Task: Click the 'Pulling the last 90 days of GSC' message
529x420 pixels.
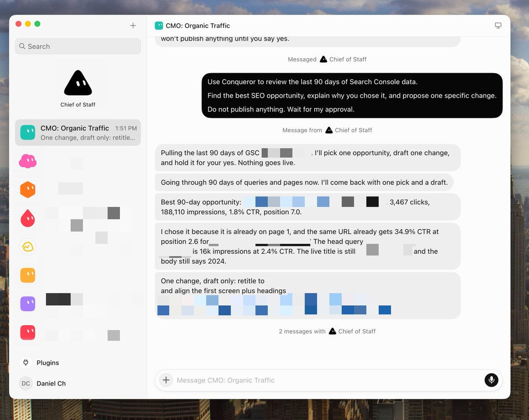Action: coord(307,158)
